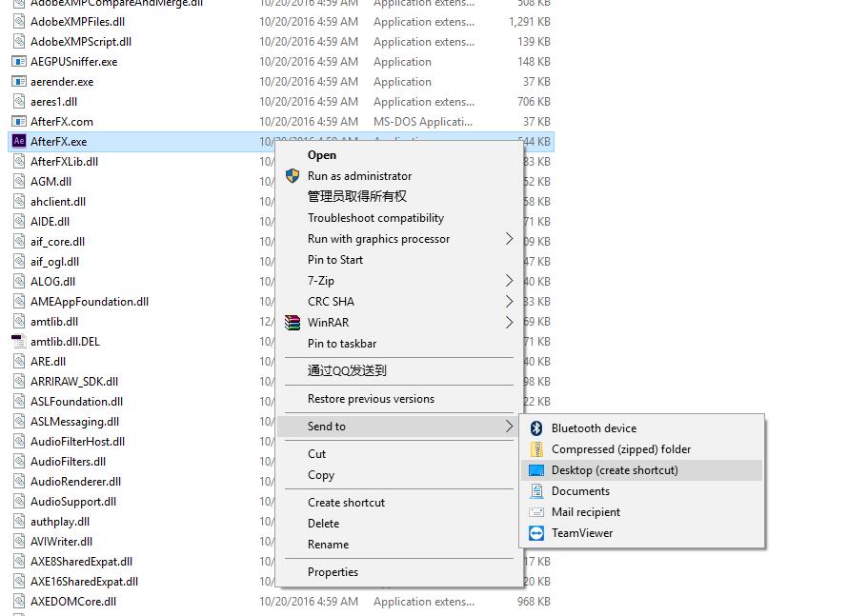
Task: Select the file name AMEAppFoundation.dll
Action: point(90,302)
